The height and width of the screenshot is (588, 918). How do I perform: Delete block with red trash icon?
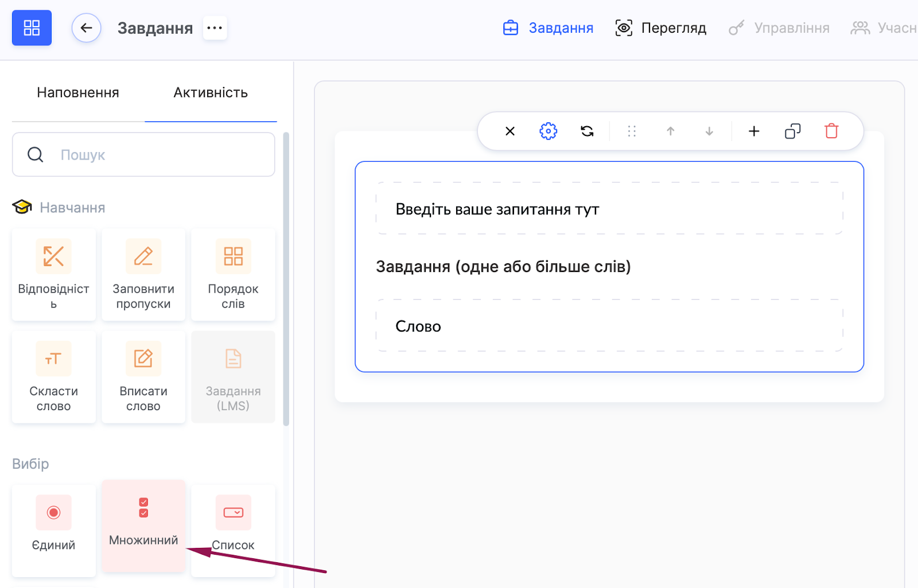tap(831, 131)
